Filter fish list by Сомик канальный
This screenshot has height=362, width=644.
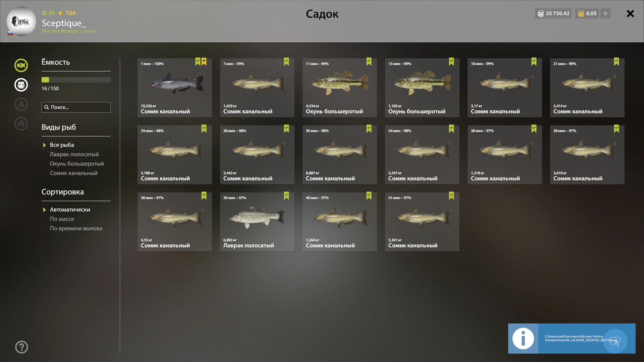74,173
